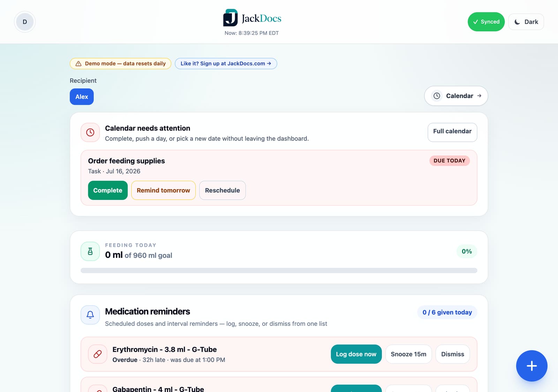Click the Now: 8:39:25 PM EDT time text

251,33
